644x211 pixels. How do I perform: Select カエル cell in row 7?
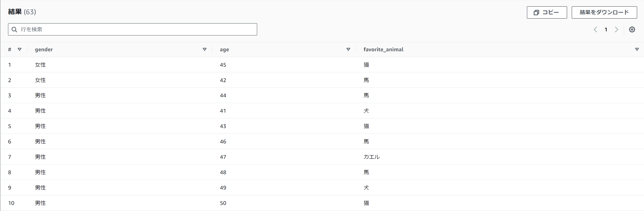pos(371,157)
